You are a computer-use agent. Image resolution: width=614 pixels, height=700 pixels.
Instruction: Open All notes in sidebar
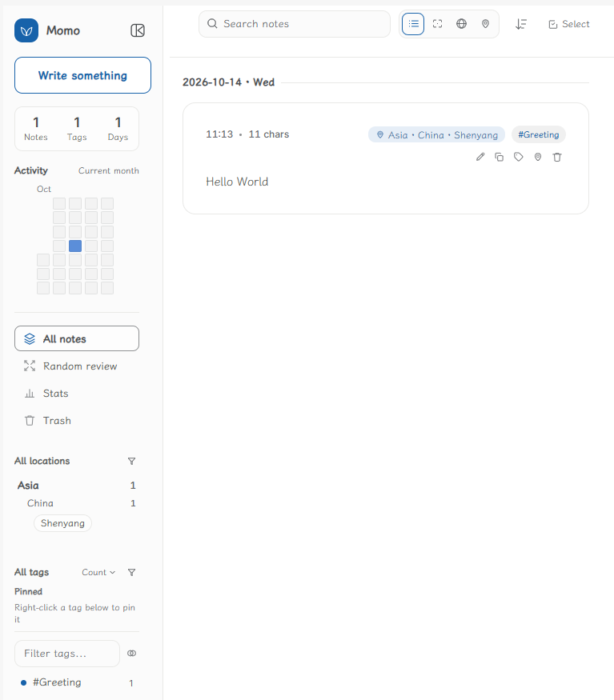(x=77, y=339)
